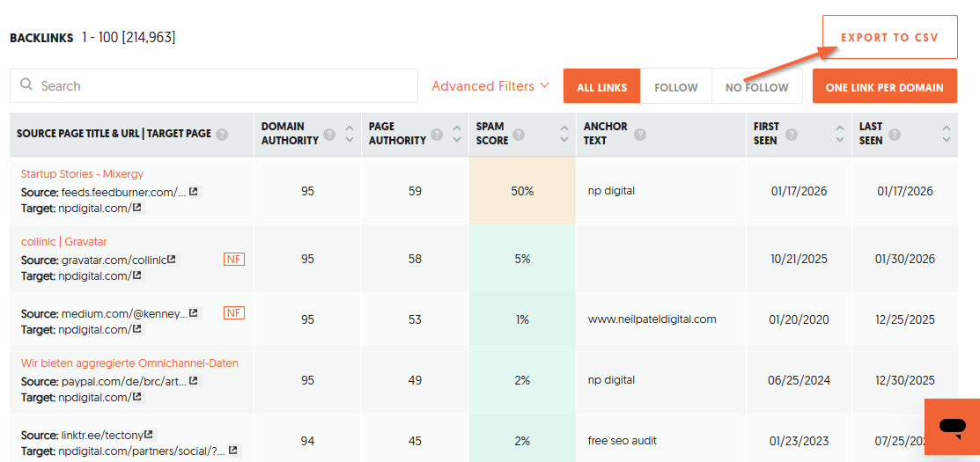Viewport: 980px width, 462px height.
Task: Sort Spam Score ascending with up arrow
Action: pyautogui.click(x=565, y=128)
